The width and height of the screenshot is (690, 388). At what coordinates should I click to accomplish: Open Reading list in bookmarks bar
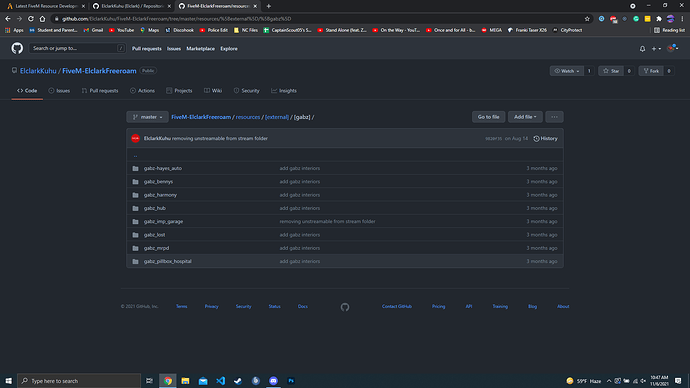(669, 30)
